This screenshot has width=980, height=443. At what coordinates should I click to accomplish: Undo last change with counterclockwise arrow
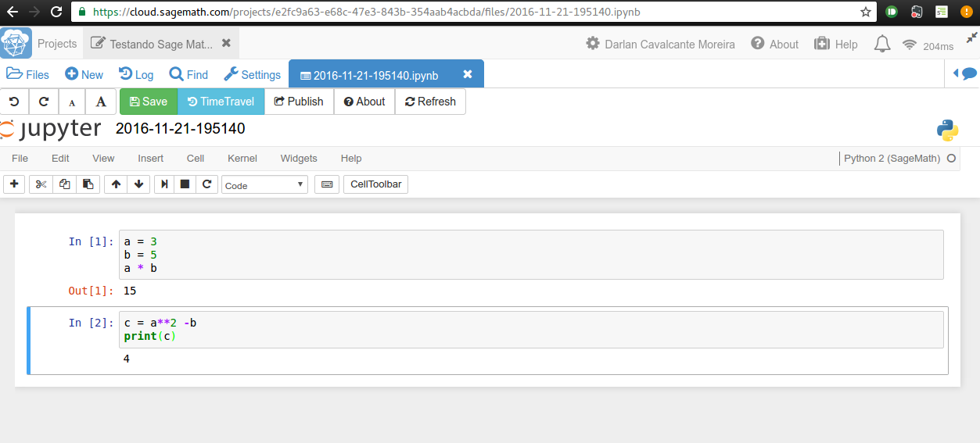pyautogui.click(x=14, y=102)
